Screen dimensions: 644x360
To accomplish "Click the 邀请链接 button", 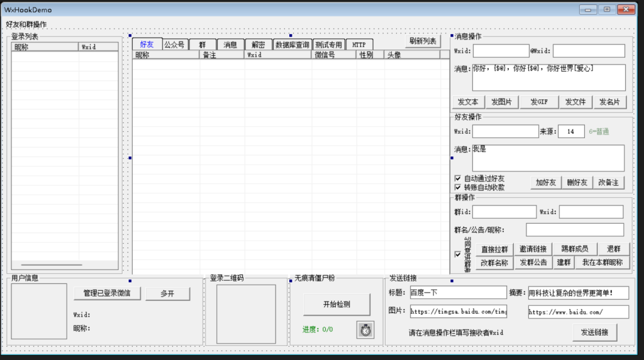I will (x=533, y=249).
